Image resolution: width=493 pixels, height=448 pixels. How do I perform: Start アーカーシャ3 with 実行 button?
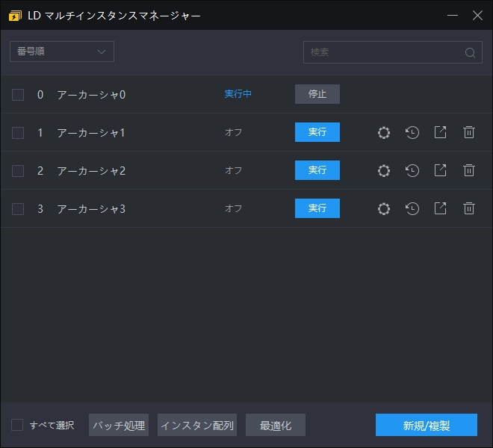[x=317, y=208]
